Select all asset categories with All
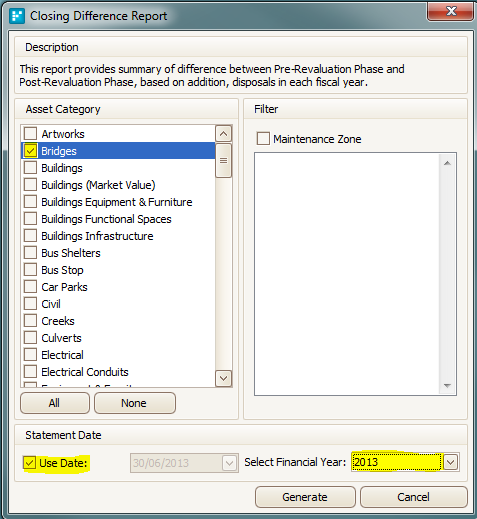Image resolution: width=477 pixels, height=519 pixels. coord(55,403)
